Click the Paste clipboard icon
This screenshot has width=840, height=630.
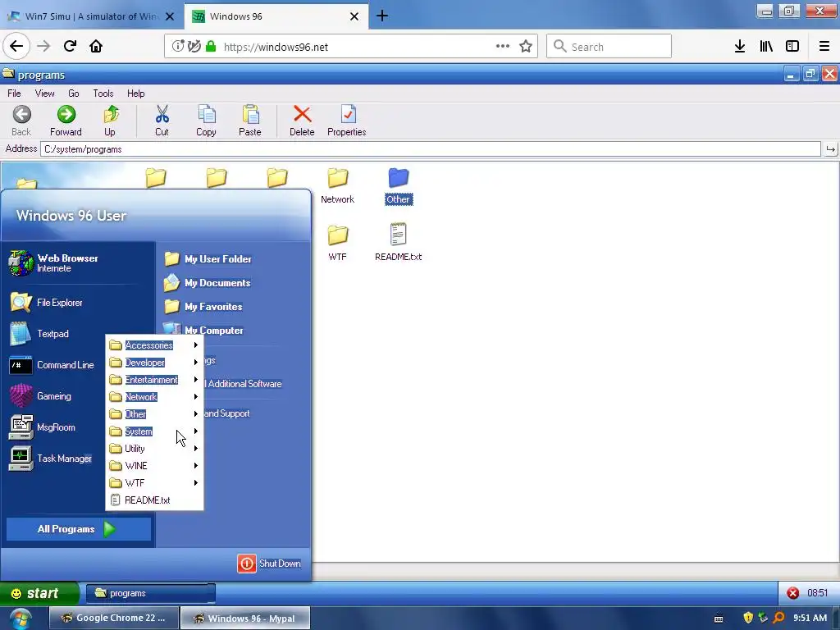(x=250, y=115)
